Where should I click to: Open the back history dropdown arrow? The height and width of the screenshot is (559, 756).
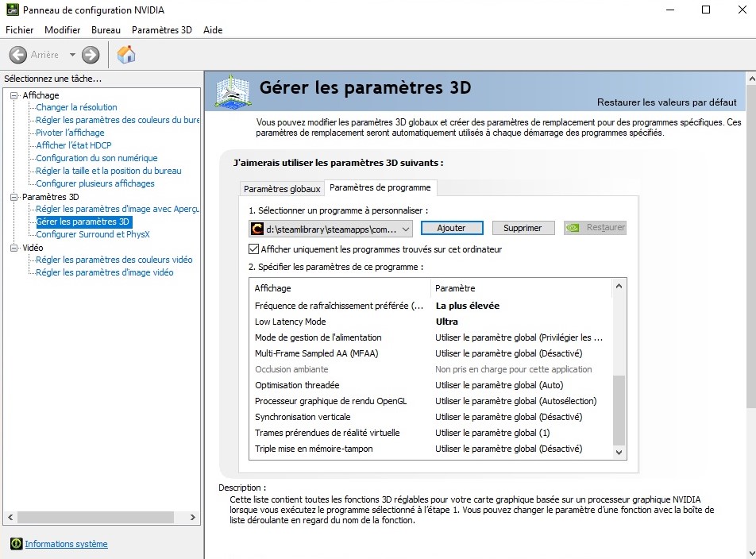click(x=72, y=55)
